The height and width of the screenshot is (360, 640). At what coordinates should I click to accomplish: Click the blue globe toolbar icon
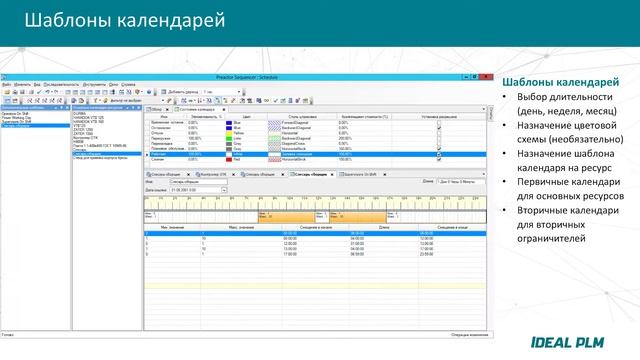click(149, 92)
